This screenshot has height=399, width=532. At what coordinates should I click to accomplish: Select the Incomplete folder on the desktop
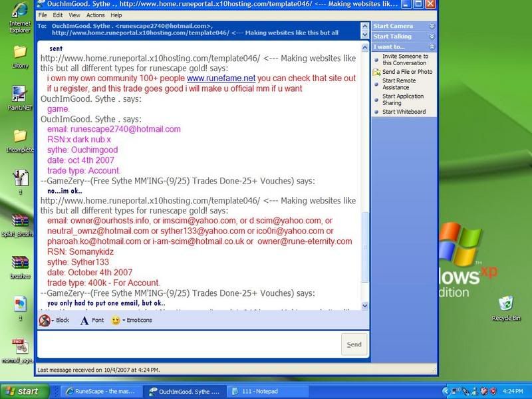pyautogui.click(x=20, y=141)
